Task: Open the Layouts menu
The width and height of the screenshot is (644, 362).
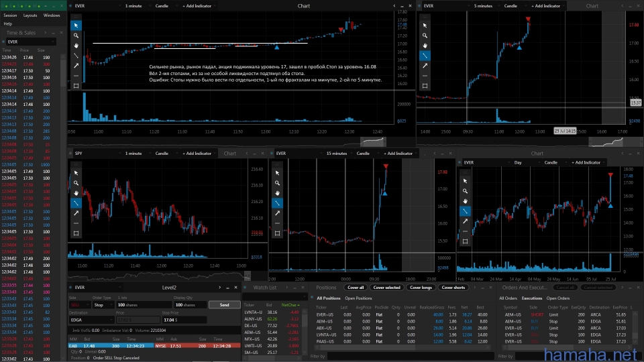Action: click(30, 15)
